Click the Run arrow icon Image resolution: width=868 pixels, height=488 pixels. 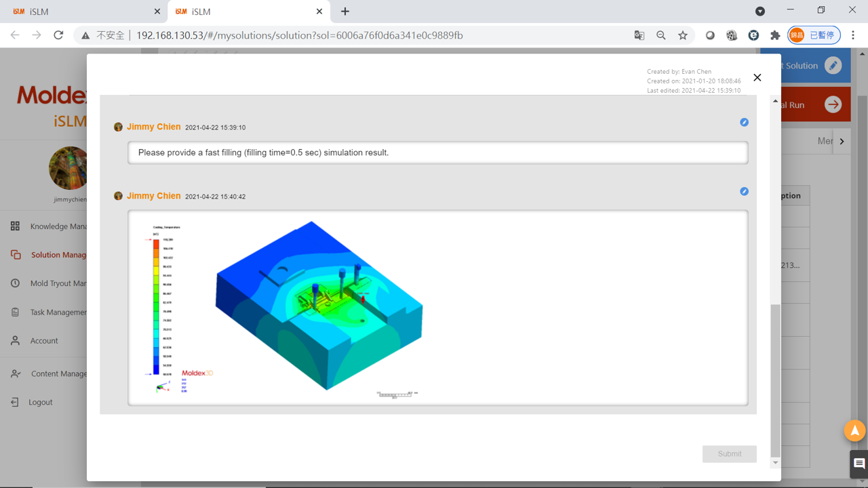833,104
